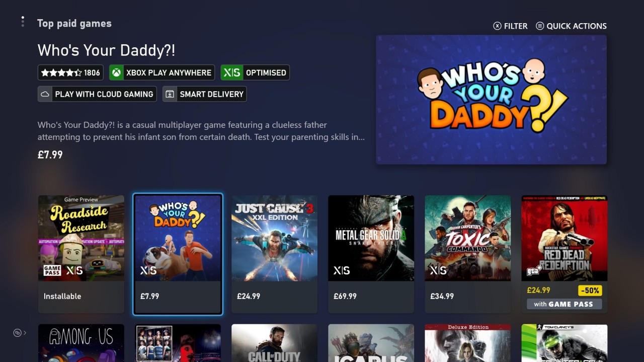Select the Roadside Research game tile

pos(81,254)
